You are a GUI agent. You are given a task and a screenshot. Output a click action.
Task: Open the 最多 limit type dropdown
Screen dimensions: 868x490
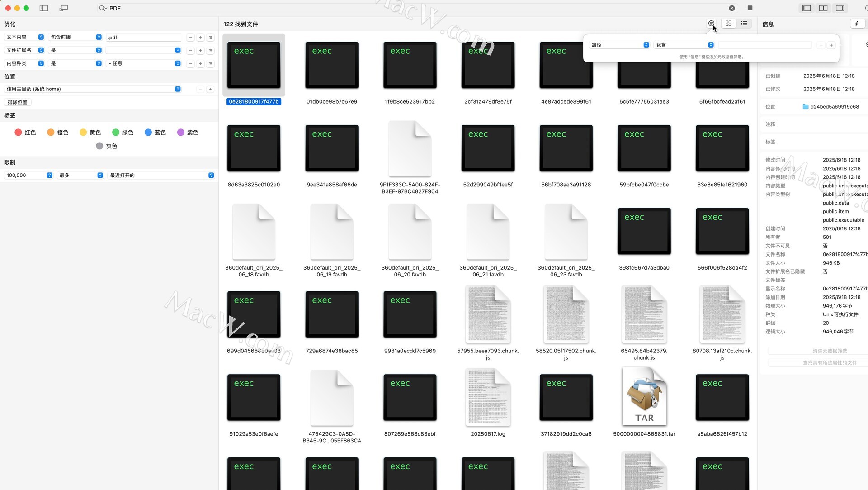[80, 176]
